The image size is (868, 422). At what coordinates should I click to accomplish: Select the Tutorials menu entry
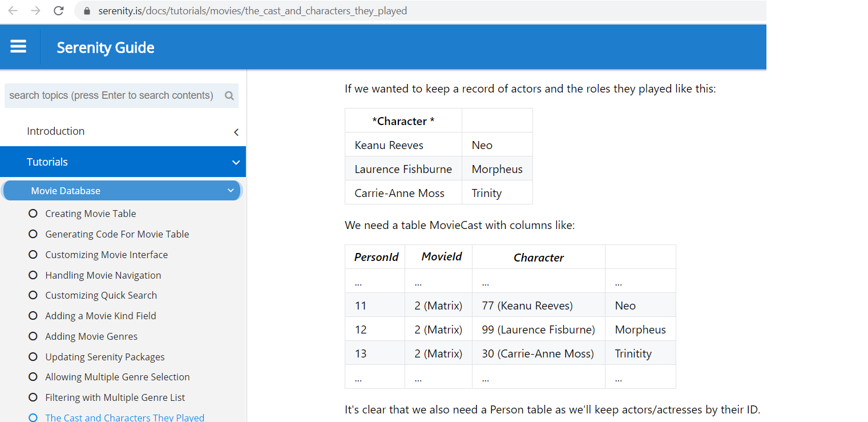[x=47, y=162]
